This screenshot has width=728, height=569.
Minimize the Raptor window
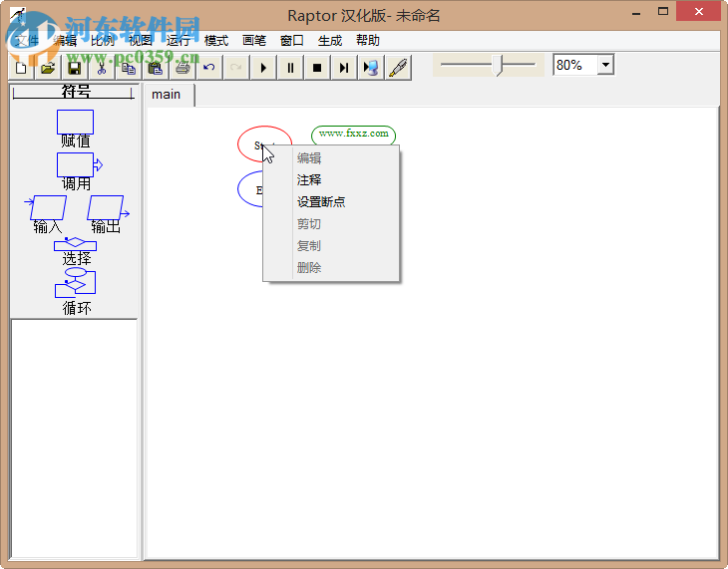[x=636, y=13]
